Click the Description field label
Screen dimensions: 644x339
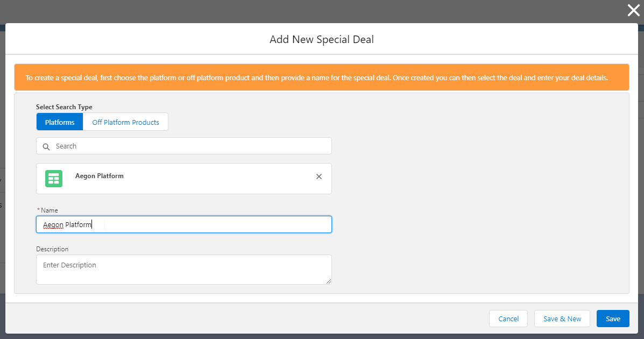click(52, 249)
